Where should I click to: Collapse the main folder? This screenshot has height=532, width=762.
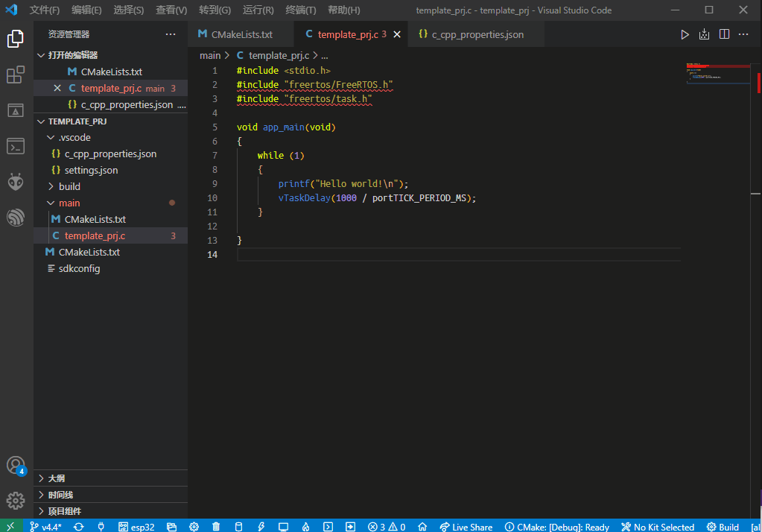[51, 203]
